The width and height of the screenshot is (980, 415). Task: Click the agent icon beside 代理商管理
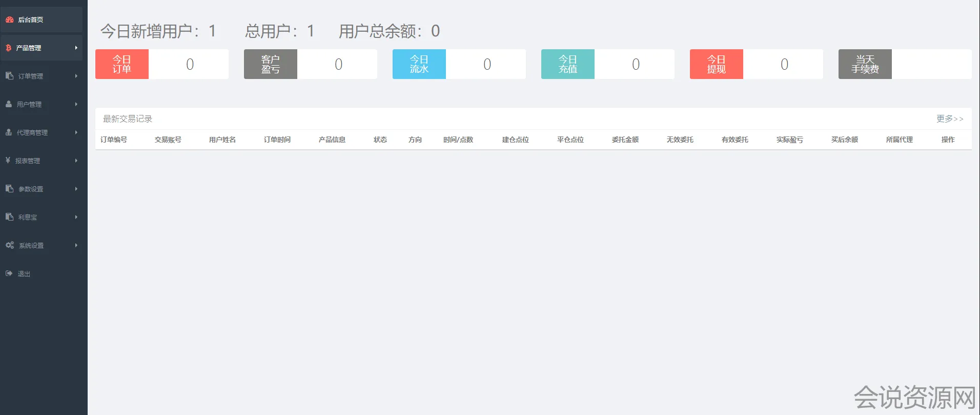pyautogui.click(x=9, y=132)
